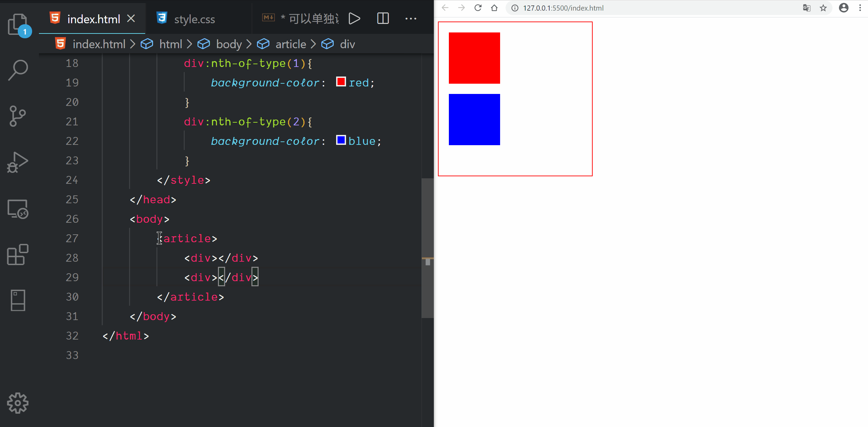Click line number 33 in gutter

(x=72, y=355)
